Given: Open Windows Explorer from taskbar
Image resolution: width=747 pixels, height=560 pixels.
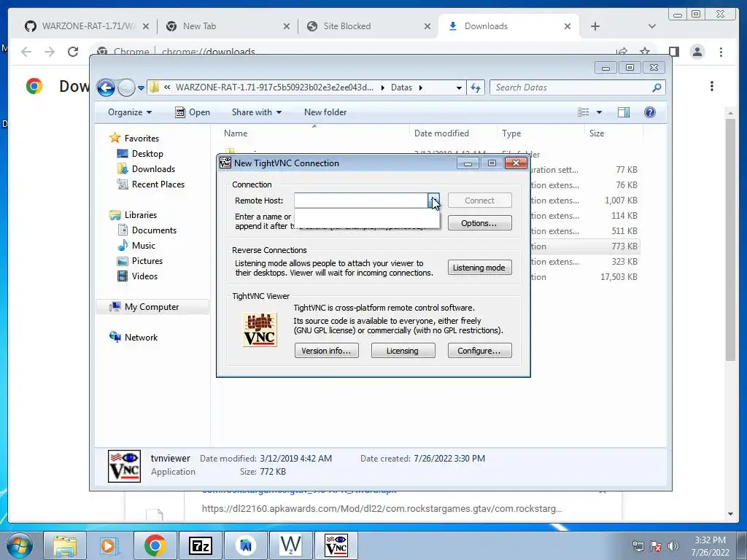Looking at the screenshot, I should (x=65, y=545).
